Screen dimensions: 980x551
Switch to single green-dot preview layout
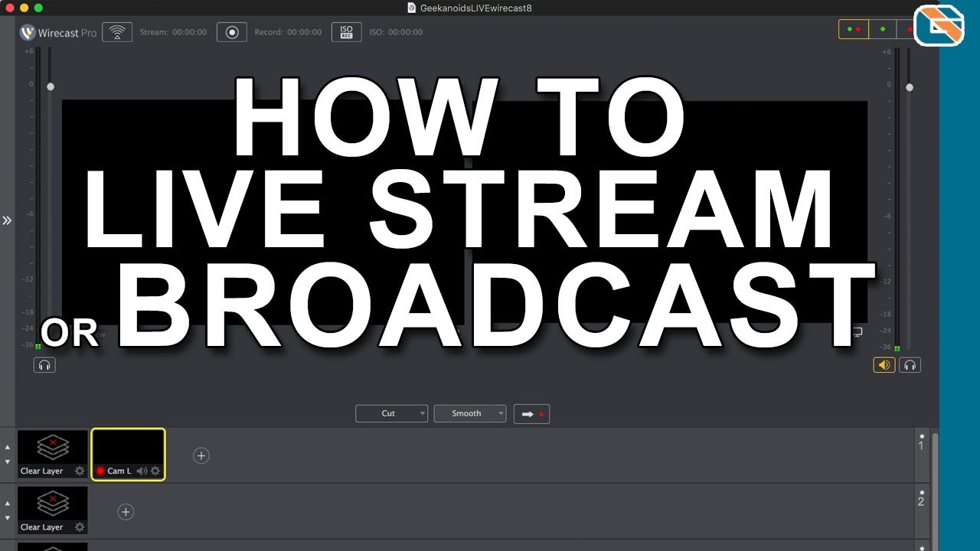883,29
